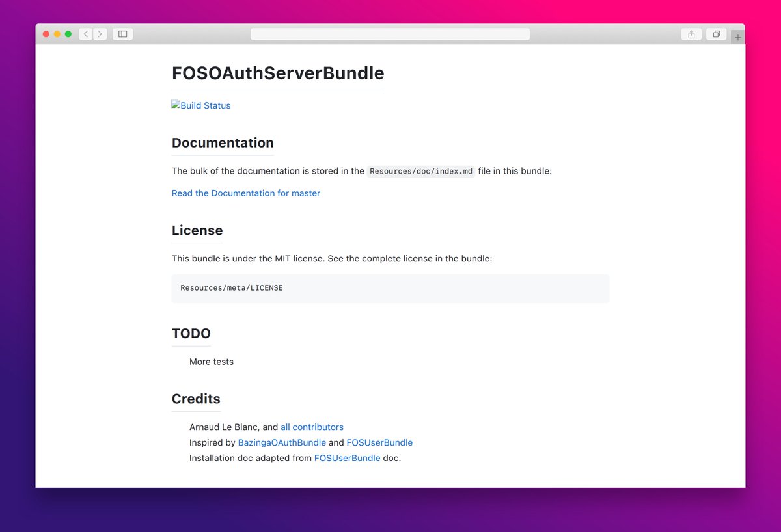
Task: Click the Documentation section heading
Action: pos(223,143)
